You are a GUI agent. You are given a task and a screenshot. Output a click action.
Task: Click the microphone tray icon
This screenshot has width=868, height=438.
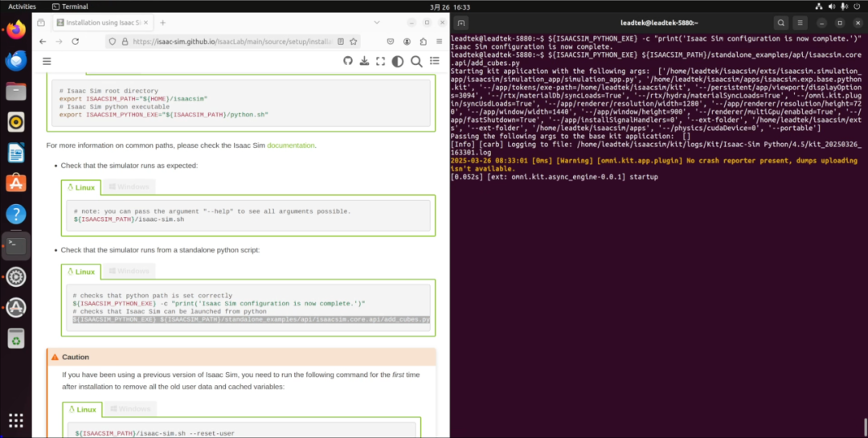coord(843,6)
